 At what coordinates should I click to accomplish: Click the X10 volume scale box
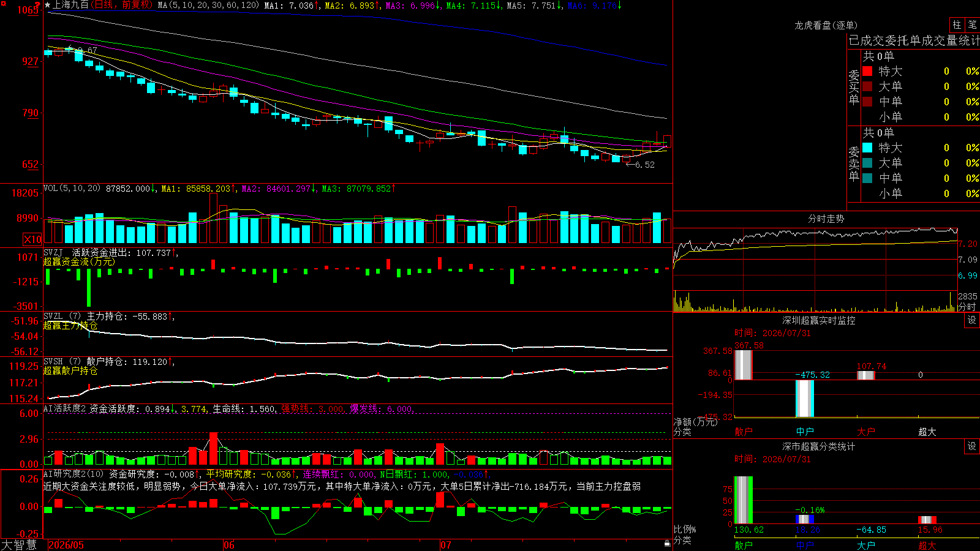(32, 239)
